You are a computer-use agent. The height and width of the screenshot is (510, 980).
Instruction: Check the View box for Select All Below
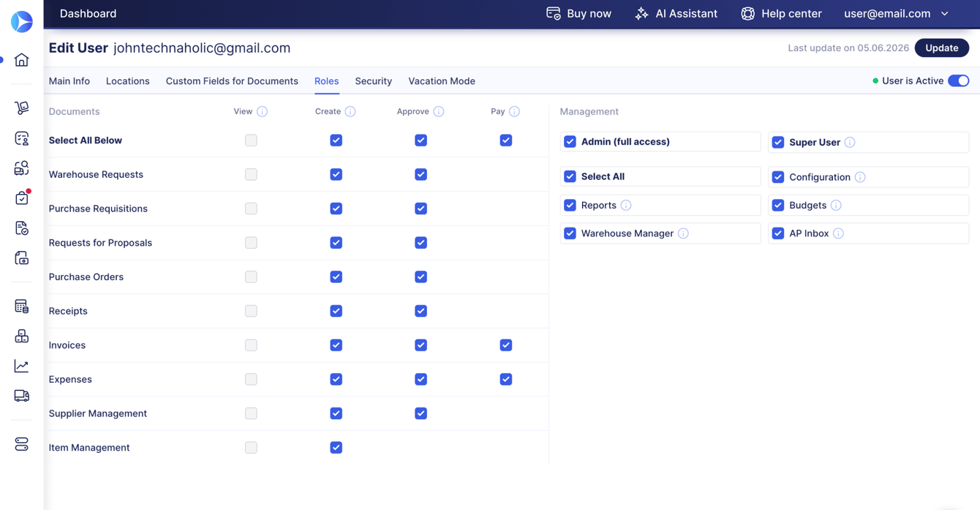pos(251,140)
